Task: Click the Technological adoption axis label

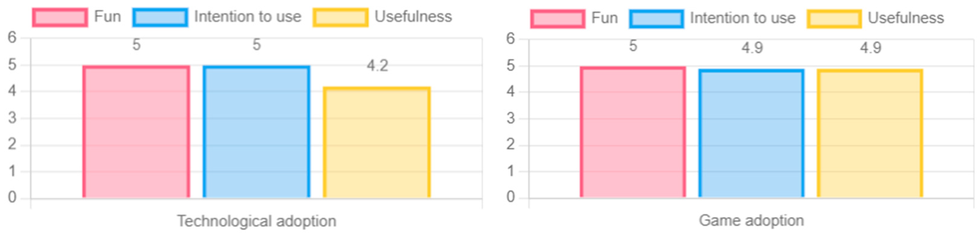Action: (x=257, y=221)
